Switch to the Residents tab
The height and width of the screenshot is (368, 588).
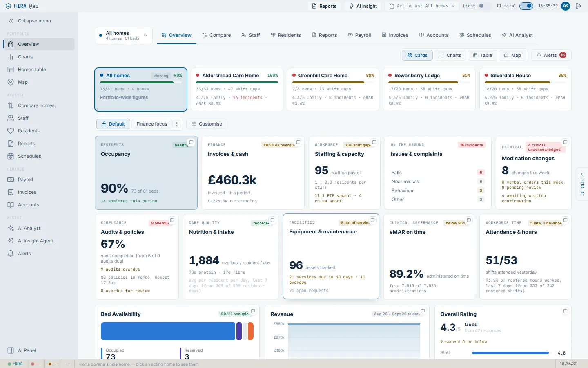[286, 35]
